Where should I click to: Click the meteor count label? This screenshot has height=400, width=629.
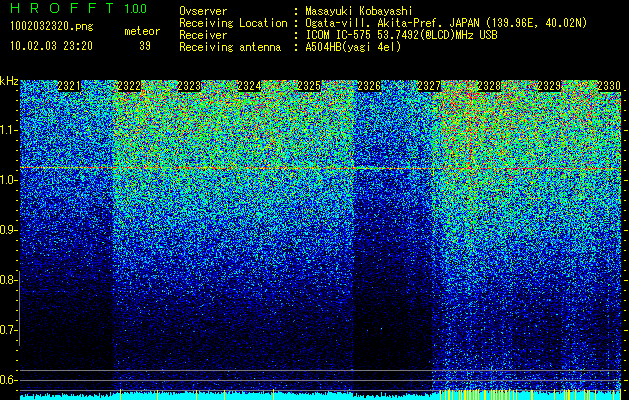(x=142, y=31)
